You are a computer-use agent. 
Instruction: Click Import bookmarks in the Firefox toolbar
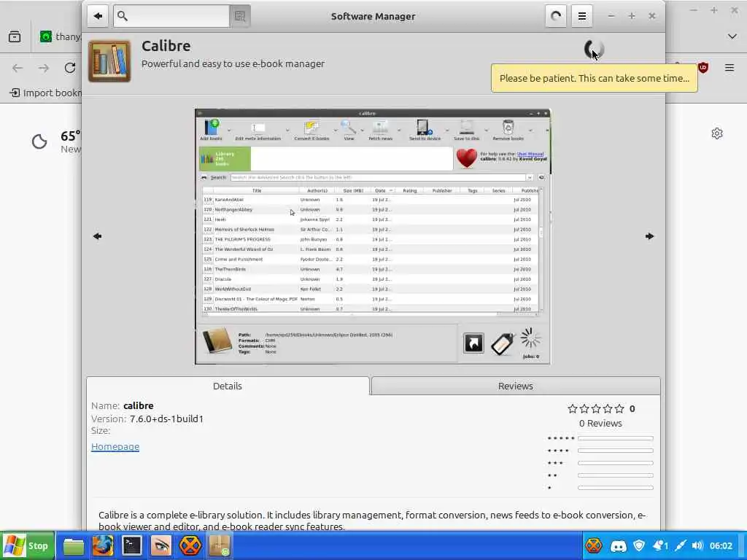[46, 93]
